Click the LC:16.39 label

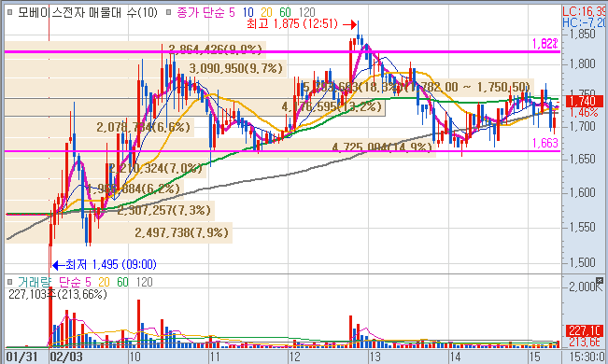click(585, 11)
